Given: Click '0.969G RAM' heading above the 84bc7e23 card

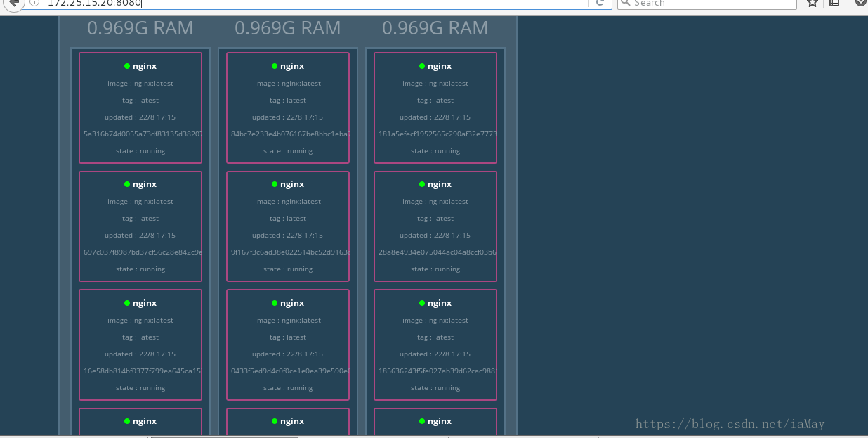Looking at the screenshot, I should 288,28.
